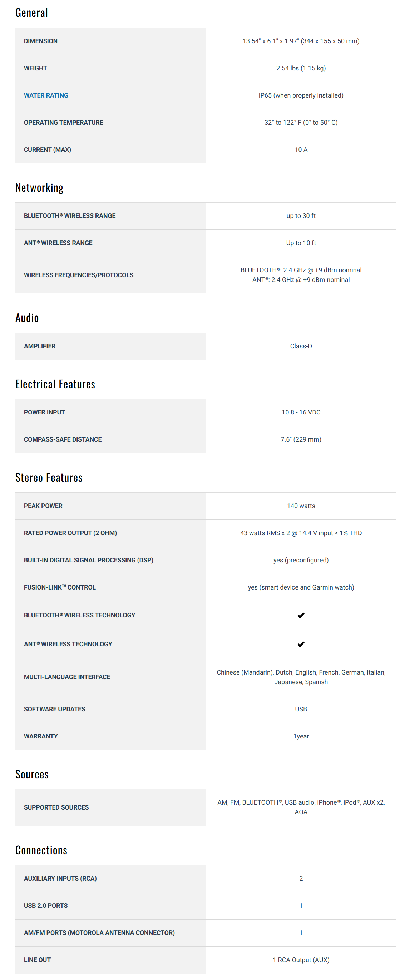Click the Compass-Safe Distance label

coord(63,439)
